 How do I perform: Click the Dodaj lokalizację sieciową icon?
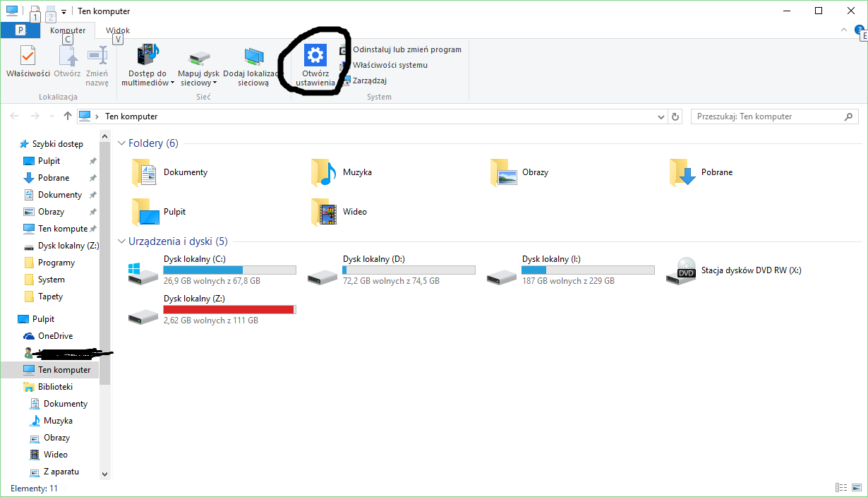[253, 56]
